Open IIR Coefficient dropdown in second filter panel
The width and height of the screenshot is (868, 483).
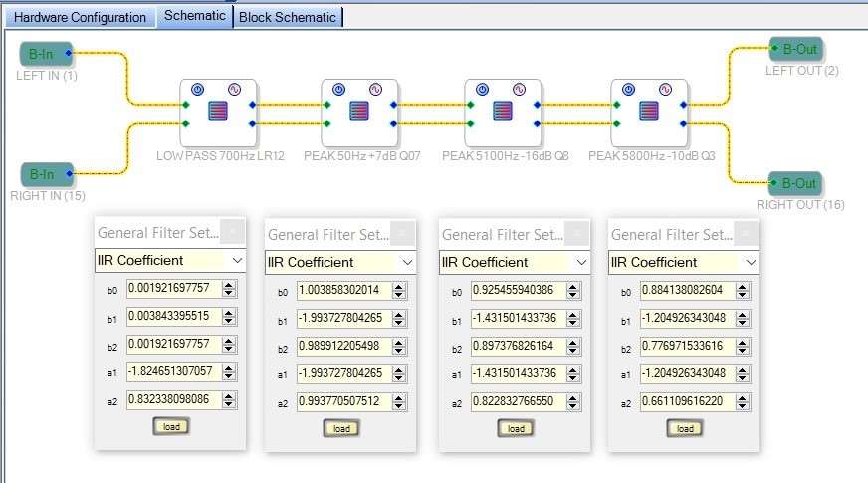point(340,263)
